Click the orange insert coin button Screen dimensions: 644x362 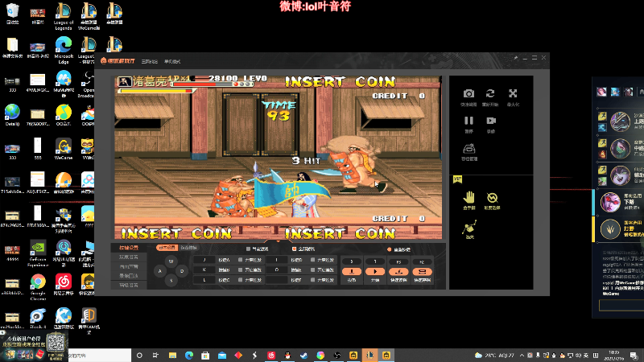(352, 271)
